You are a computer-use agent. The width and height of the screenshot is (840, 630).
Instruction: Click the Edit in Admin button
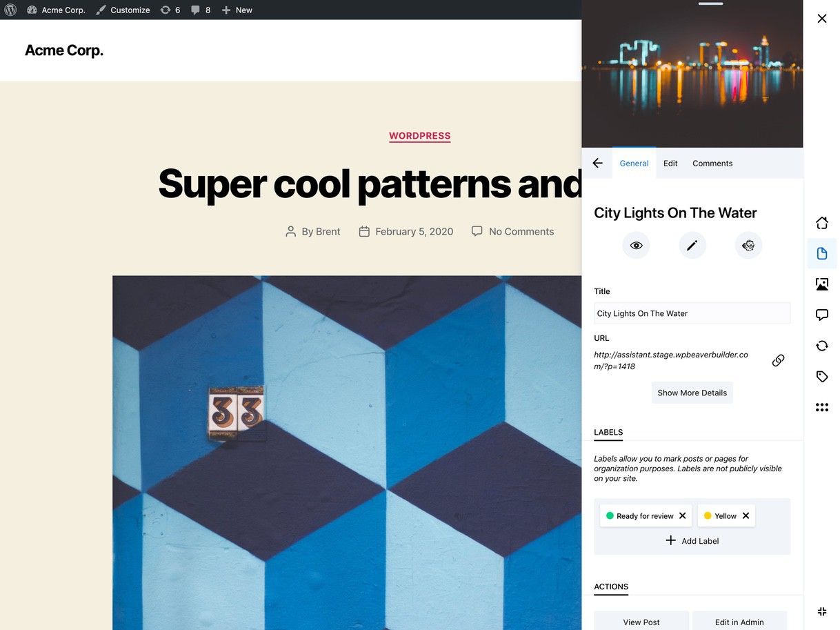pyautogui.click(x=739, y=621)
